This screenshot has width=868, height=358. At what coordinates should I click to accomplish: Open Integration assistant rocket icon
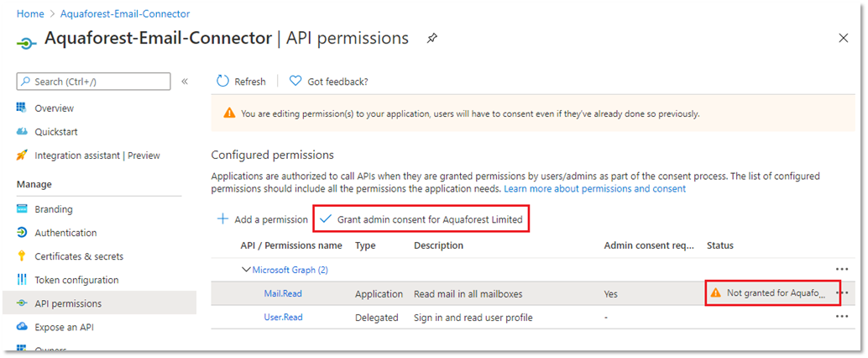tap(23, 155)
